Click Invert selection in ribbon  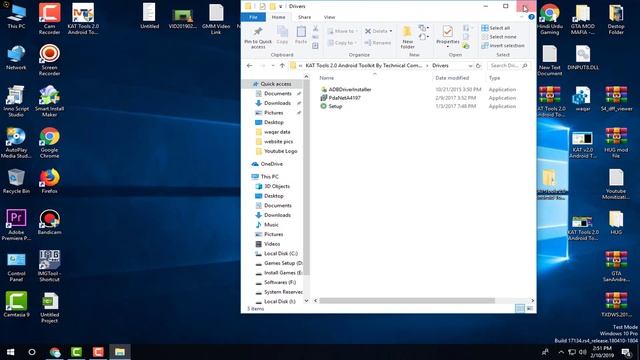503,46
